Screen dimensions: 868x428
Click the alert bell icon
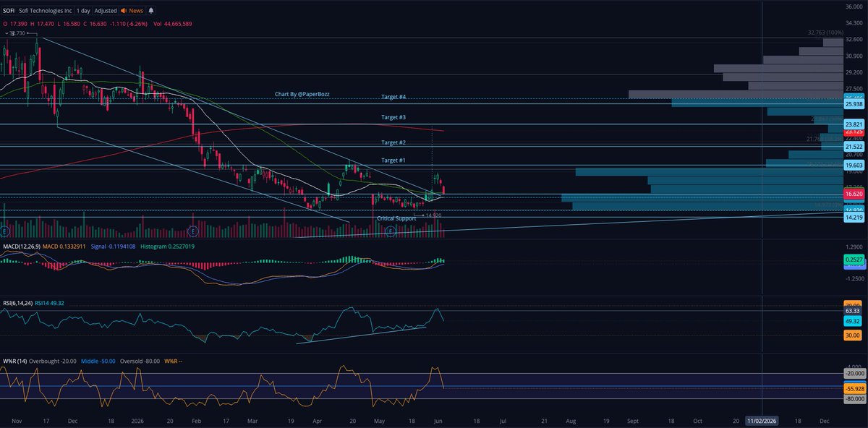(x=150, y=11)
